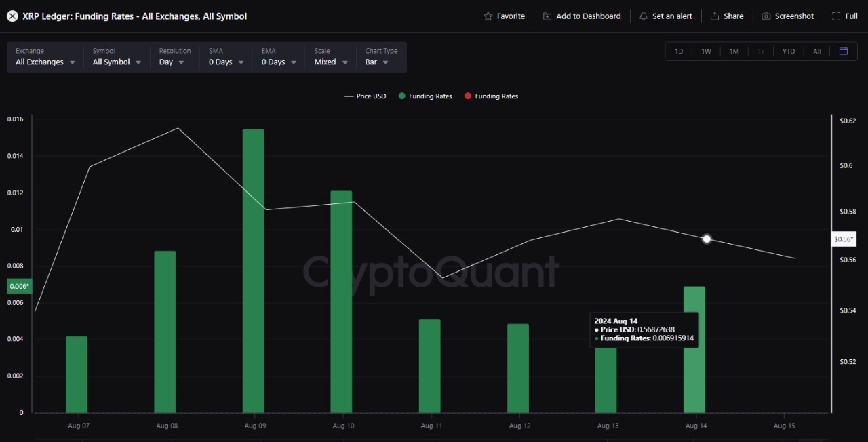Image resolution: width=868 pixels, height=442 pixels.
Task: Click the All time range button
Action: 817,51
